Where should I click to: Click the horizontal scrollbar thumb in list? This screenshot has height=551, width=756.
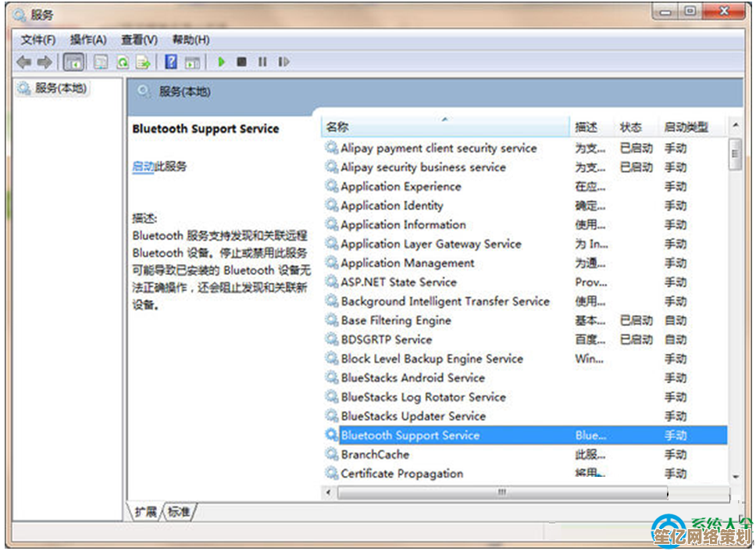click(501, 492)
